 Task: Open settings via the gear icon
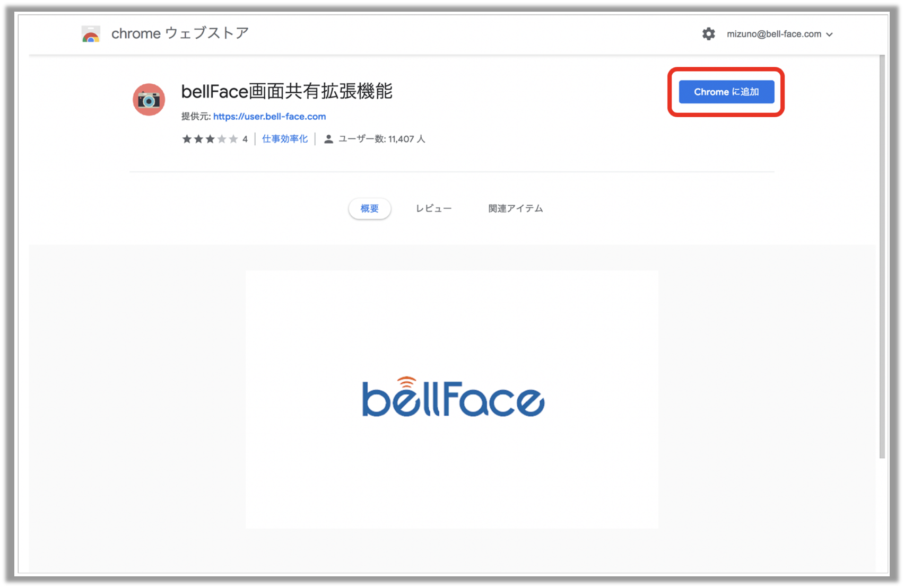point(708,34)
